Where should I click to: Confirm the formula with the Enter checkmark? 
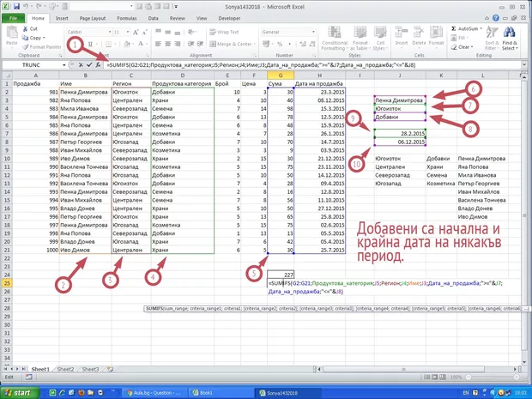click(91, 63)
